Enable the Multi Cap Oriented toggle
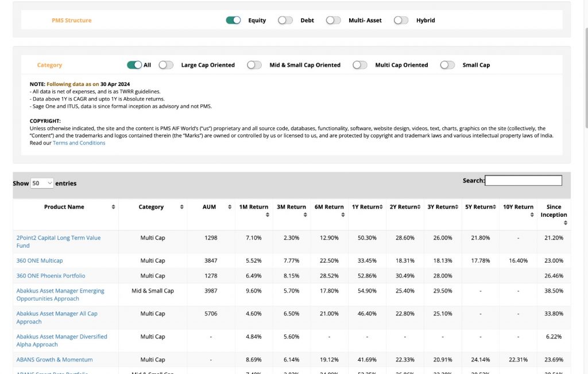The width and height of the screenshot is (588, 374). point(360,65)
